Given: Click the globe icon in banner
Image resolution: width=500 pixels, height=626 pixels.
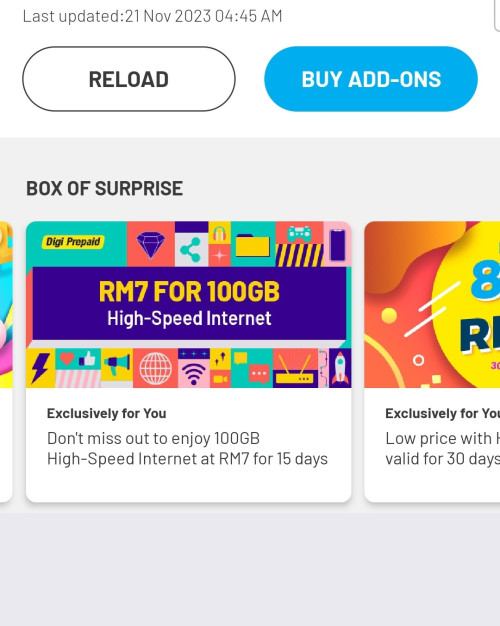Looking at the screenshot, I should pyautogui.click(x=155, y=368).
